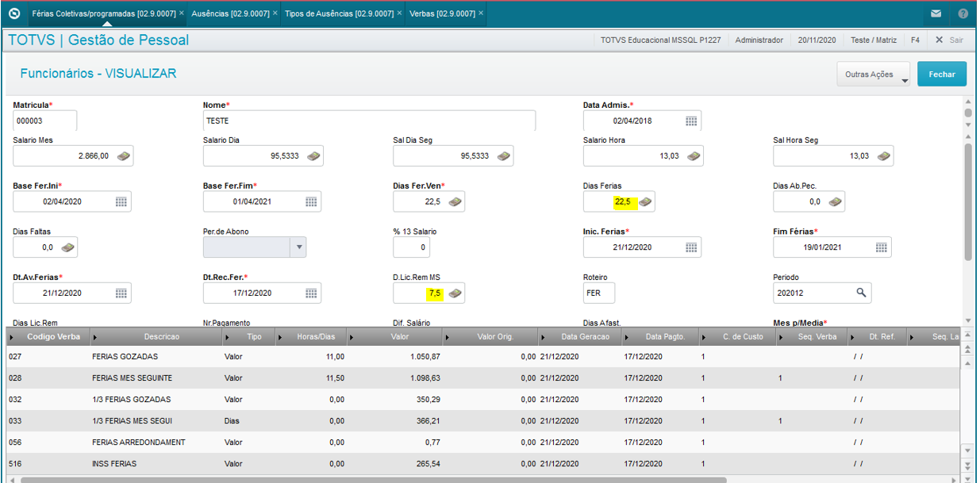Open calculator icon in Dias Ab.Pec. field
Image resolution: width=980 pixels, height=483 pixels.
tap(836, 201)
